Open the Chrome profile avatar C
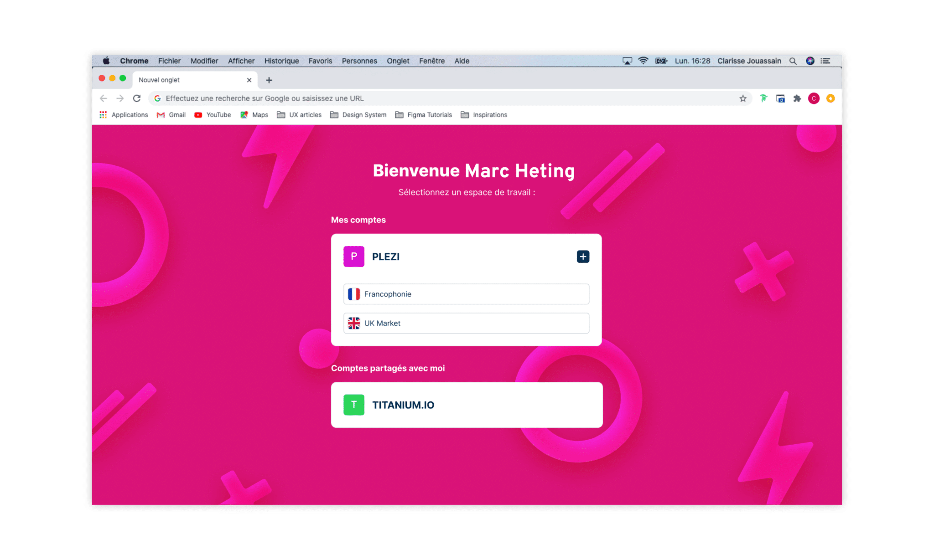 point(814,98)
